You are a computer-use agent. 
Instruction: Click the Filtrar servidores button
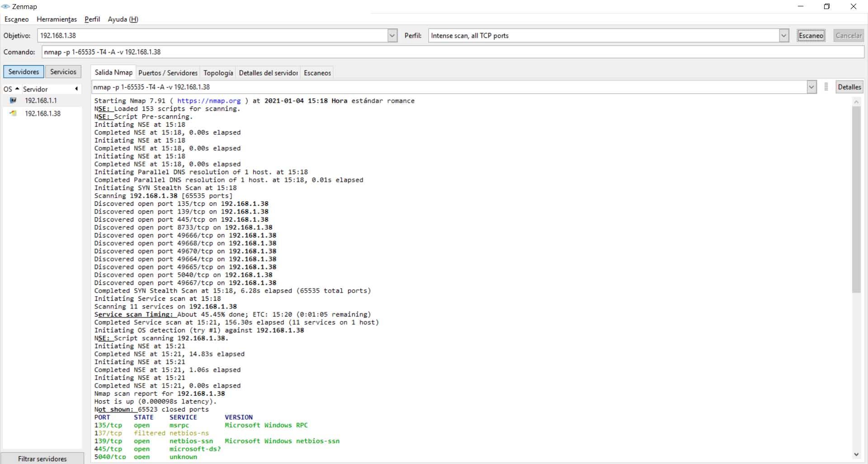[42, 458]
